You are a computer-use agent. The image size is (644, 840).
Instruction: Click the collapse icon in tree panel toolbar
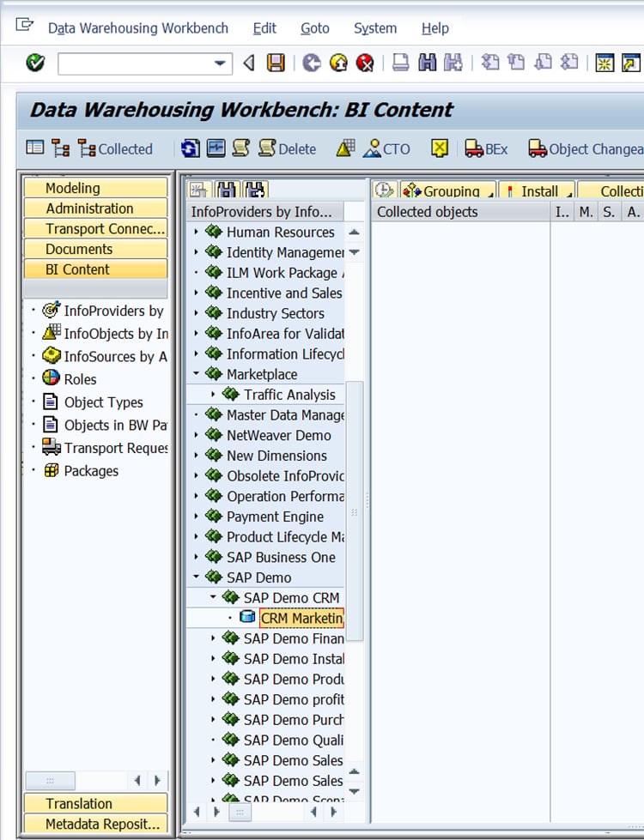(197, 190)
